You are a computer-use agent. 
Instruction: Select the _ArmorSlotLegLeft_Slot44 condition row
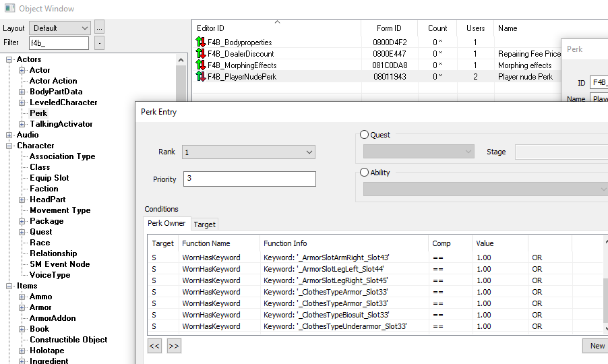(375, 269)
